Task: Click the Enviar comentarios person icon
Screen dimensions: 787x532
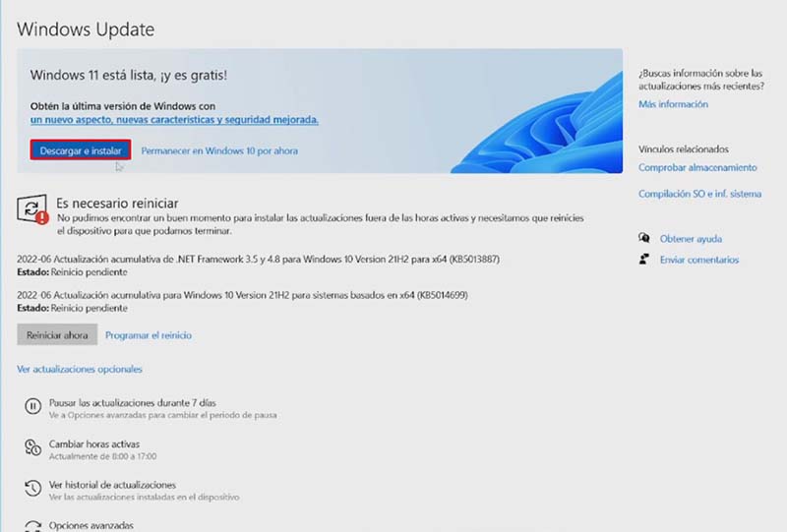Action: click(644, 259)
